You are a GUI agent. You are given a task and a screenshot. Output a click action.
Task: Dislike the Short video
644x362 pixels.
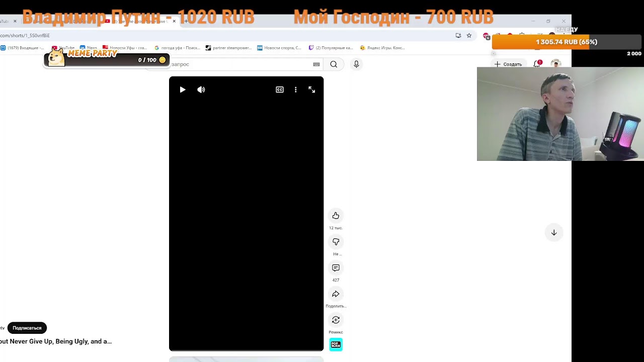[x=336, y=242]
